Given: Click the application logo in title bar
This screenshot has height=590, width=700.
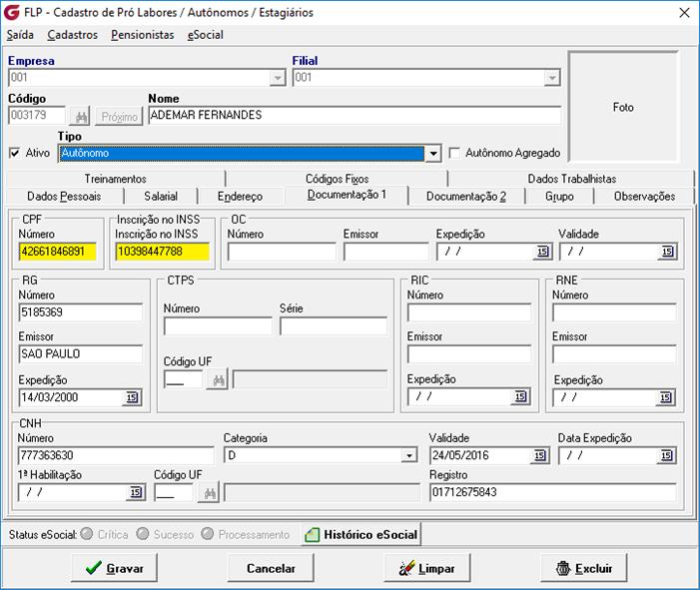Looking at the screenshot, I should pyautogui.click(x=11, y=13).
